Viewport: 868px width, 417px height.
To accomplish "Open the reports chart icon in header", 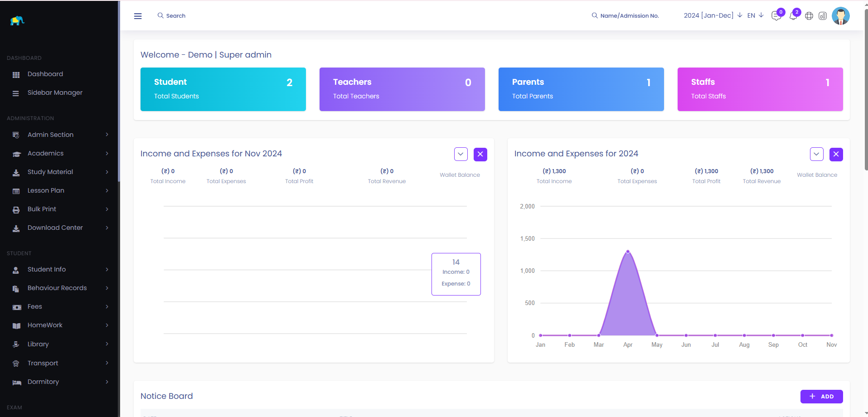I will (823, 16).
